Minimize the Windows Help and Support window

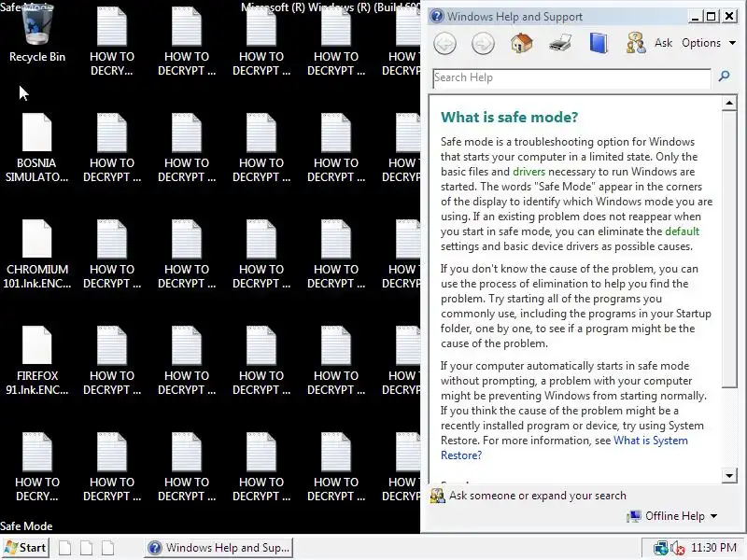[695, 17]
